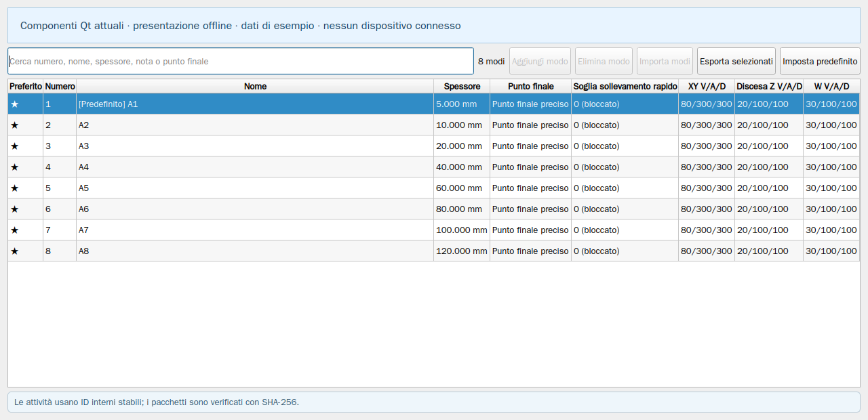
Task: Click the '10.000 mm' thickness cell
Action: tap(462, 125)
